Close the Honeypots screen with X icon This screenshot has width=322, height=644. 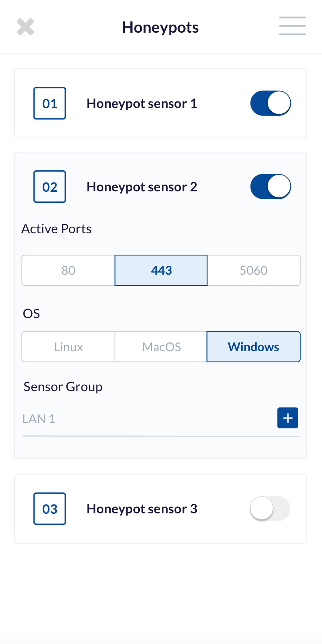pos(25,27)
